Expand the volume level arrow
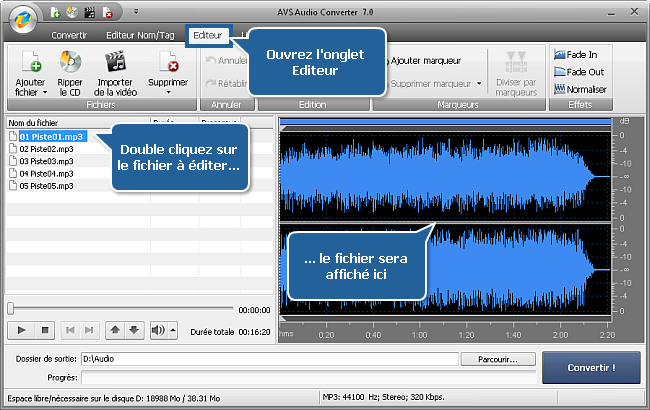 click(x=173, y=329)
